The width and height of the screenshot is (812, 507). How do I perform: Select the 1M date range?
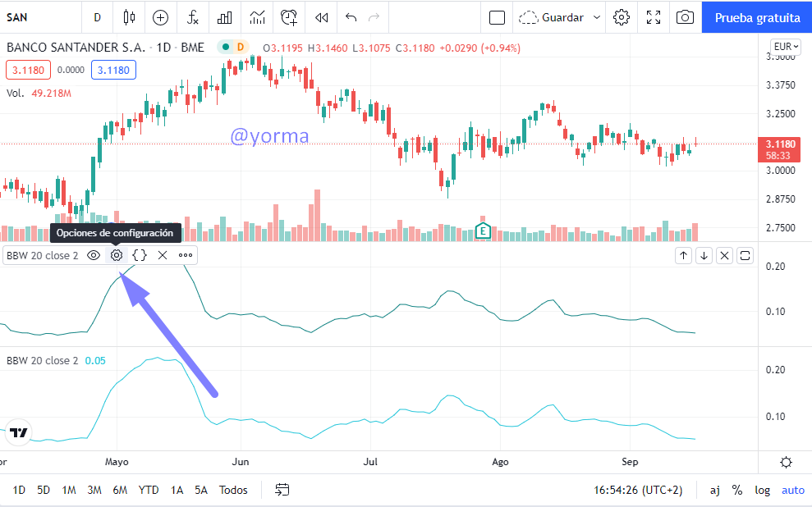[69, 490]
